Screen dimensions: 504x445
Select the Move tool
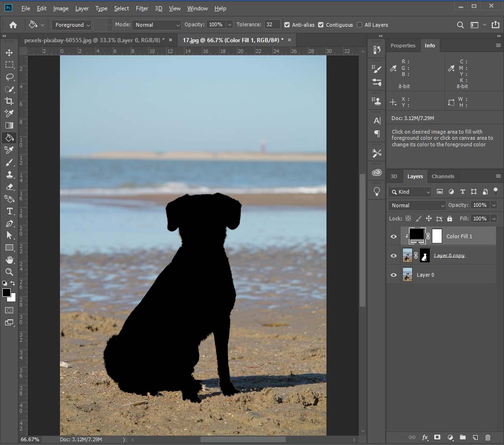(x=9, y=53)
